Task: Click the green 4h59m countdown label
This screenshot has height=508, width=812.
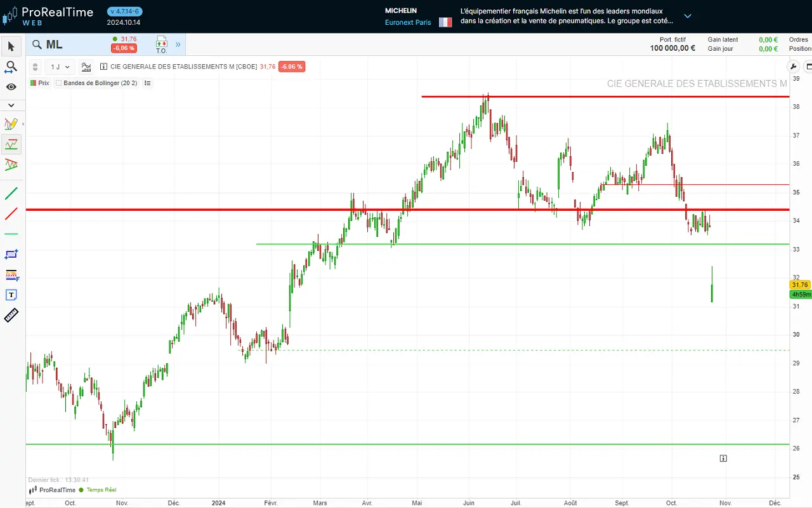Action: [x=800, y=294]
